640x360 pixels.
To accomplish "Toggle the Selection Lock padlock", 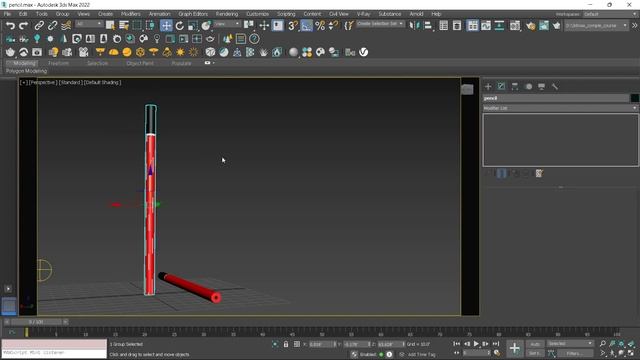I will tap(286, 344).
